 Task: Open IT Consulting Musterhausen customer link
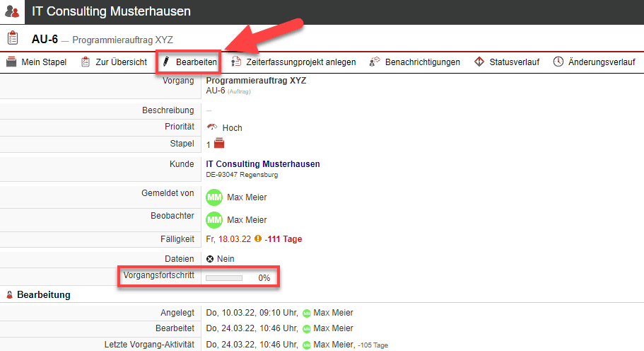pos(262,164)
